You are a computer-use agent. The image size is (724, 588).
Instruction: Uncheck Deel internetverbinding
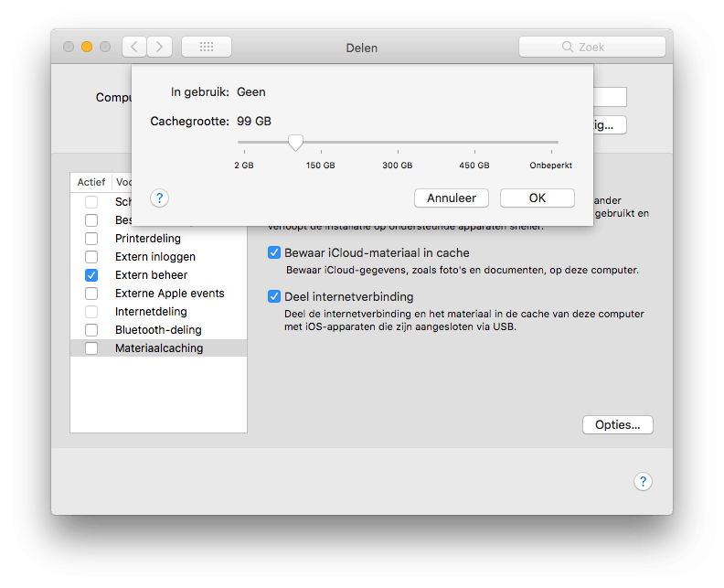tap(274, 296)
